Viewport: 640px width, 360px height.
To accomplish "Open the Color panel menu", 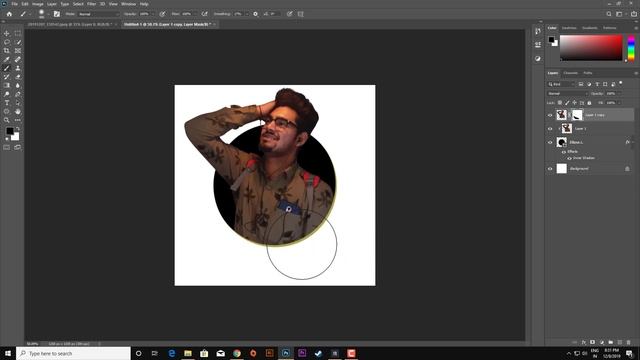I will 636,28.
